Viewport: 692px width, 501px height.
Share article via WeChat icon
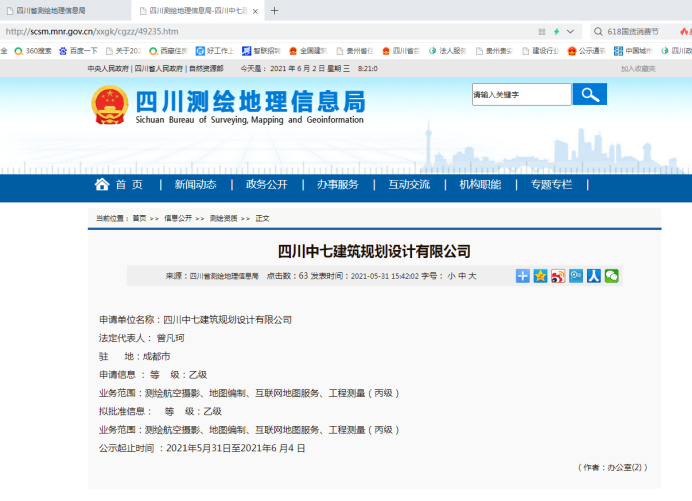(x=612, y=276)
